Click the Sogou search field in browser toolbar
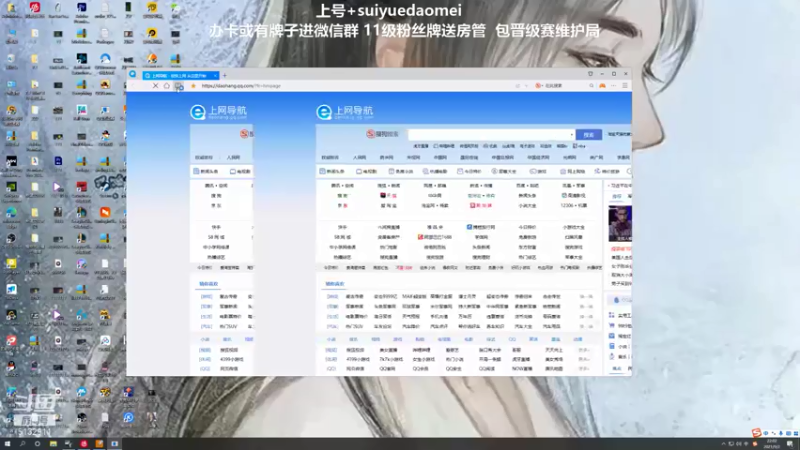The width and height of the screenshot is (800, 450). click(565, 86)
